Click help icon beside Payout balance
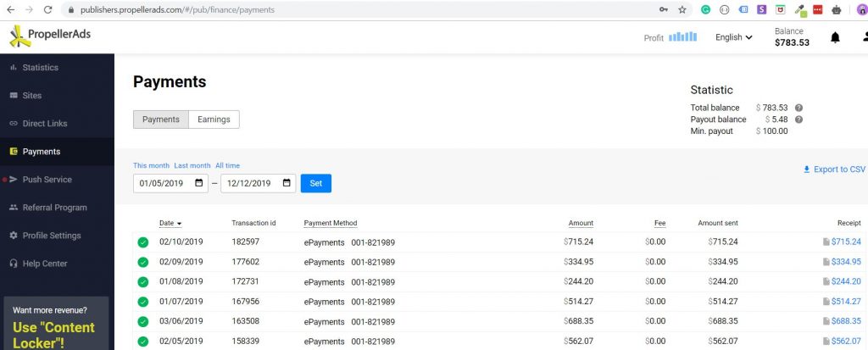The height and width of the screenshot is (350, 868). (798, 119)
